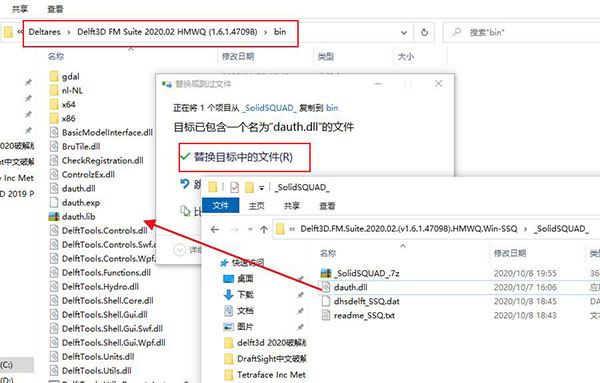600x383 pixels.
Task: Click the up-directory arrow in the _SolidSQUAD_ window
Action: 264,230
